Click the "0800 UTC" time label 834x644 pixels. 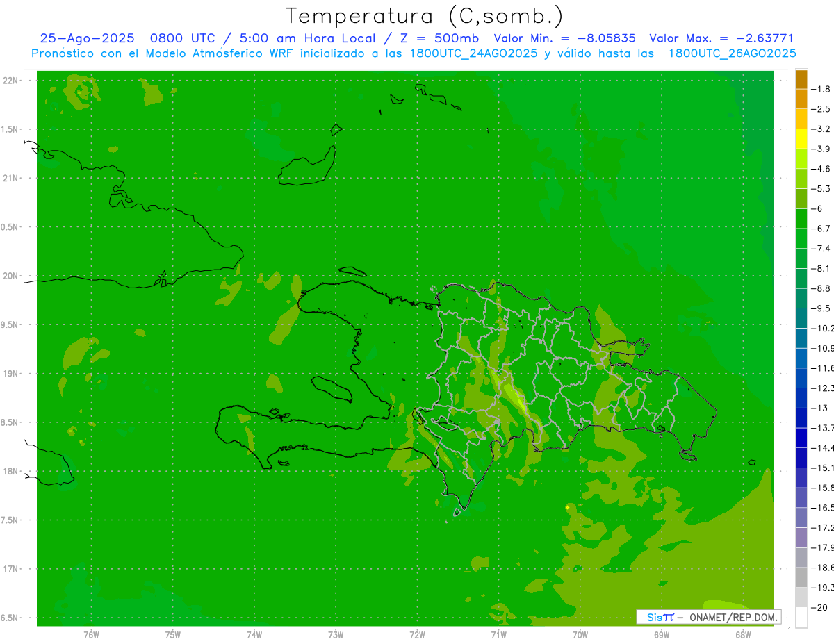pos(184,38)
